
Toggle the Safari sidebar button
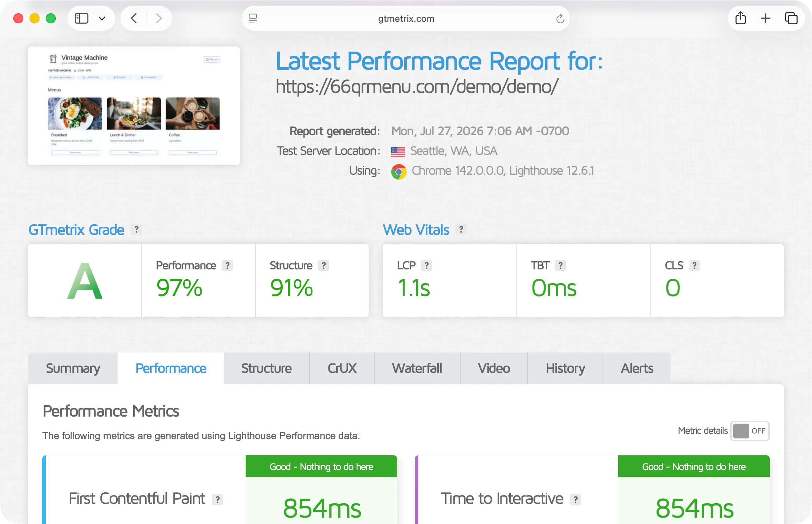coord(81,18)
